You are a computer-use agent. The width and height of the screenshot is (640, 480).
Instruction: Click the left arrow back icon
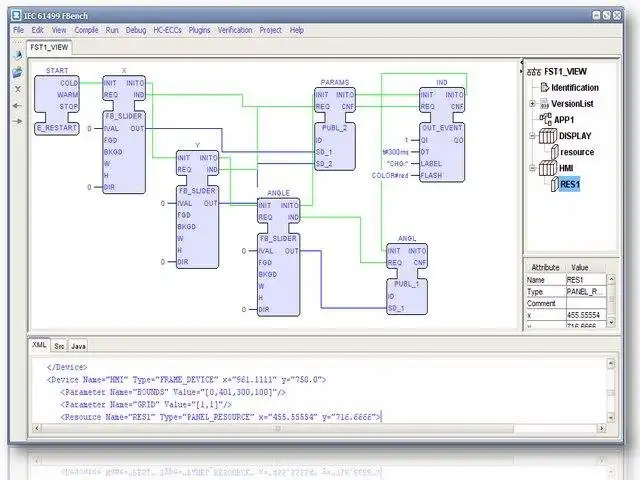pyautogui.click(x=17, y=106)
